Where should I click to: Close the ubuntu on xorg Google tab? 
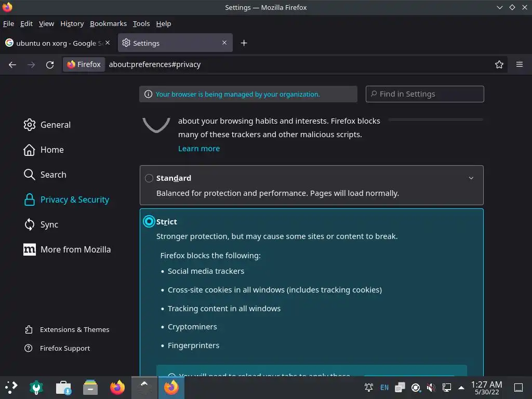108,43
